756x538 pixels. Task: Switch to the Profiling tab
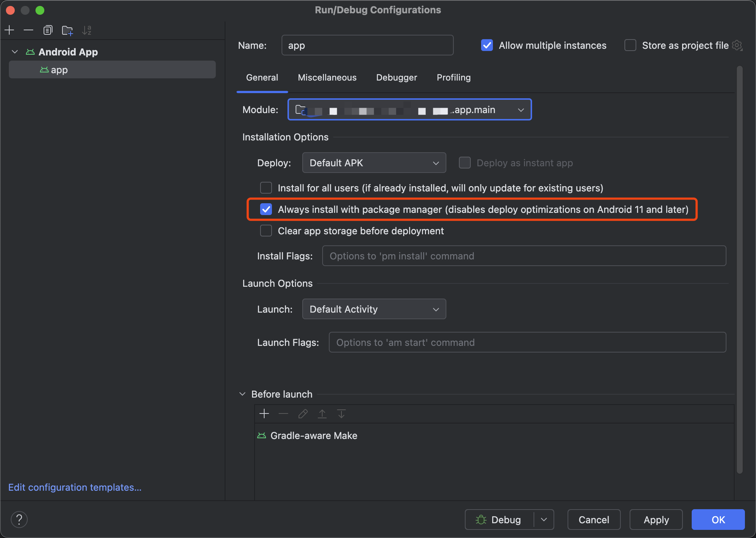click(453, 78)
